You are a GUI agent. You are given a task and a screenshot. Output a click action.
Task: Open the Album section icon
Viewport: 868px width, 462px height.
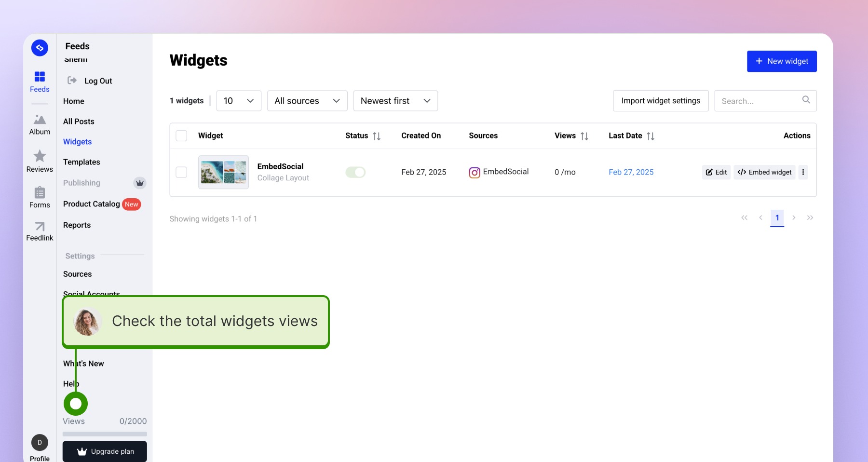tap(40, 119)
